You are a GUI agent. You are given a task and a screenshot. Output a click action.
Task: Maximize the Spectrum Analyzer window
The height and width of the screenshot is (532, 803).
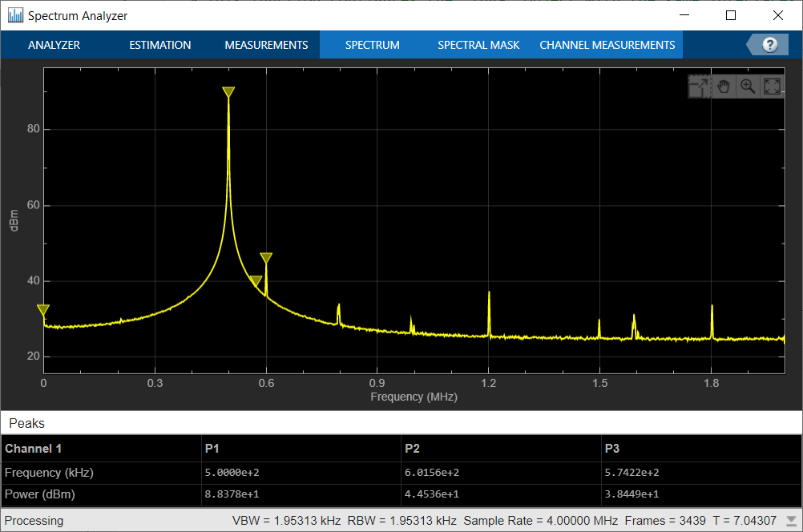(731, 15)
